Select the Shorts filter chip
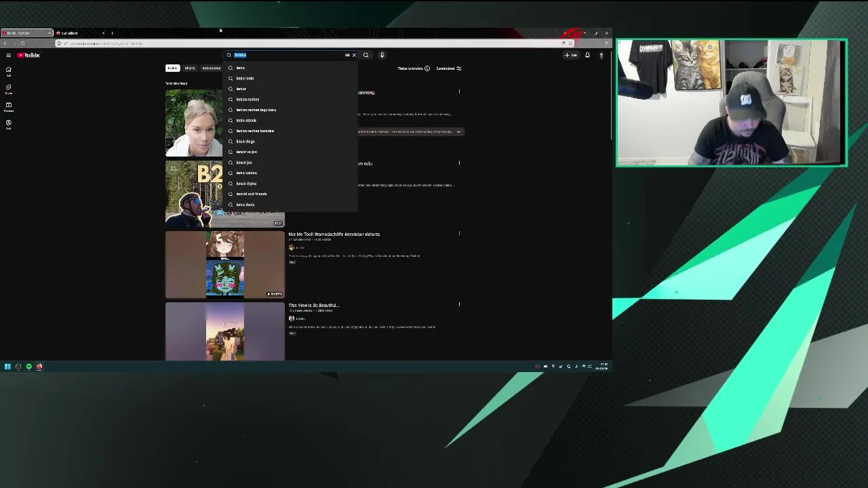This screenshot has height=488, width=868. click(190, 68)
